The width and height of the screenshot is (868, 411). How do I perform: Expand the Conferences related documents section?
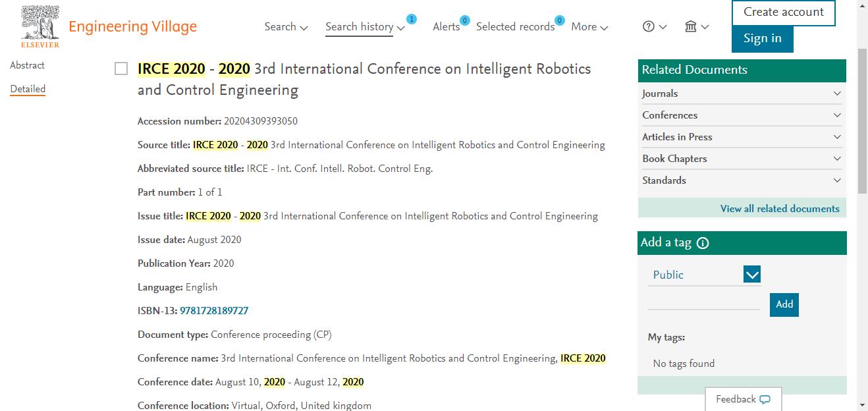point(742,115)
